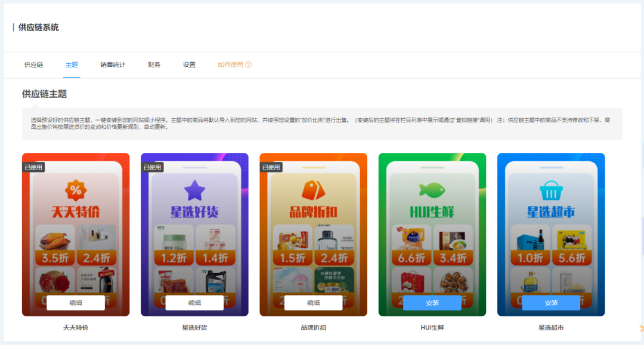Click the 3.4折 product on HUI生鲜 card

[x=453, y=245]
